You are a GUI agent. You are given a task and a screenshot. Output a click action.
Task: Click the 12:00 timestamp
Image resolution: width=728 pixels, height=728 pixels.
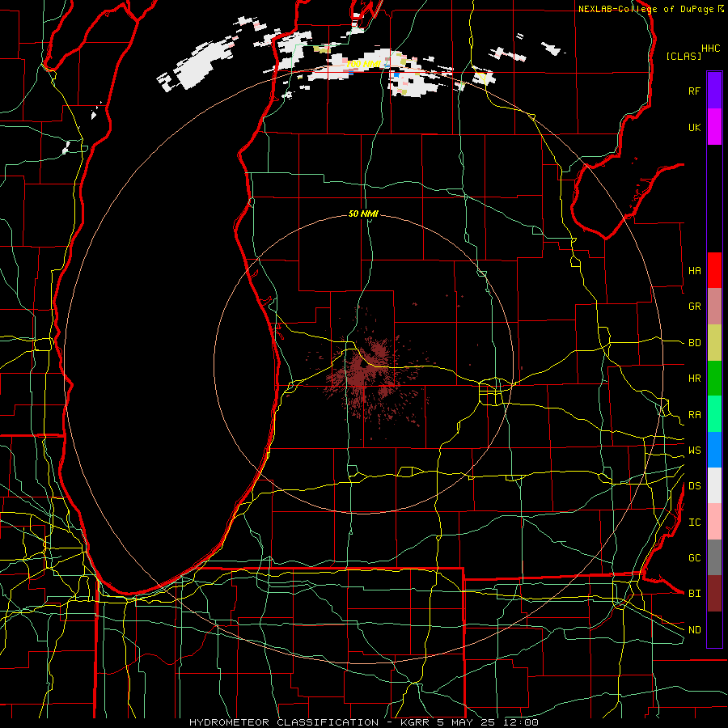(x=522, y=722)
